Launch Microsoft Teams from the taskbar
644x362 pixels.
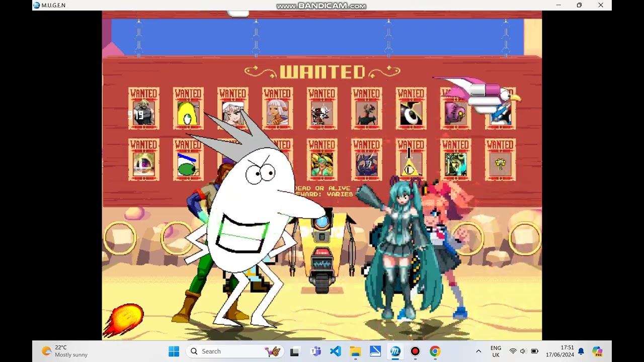tap(315, 351)
